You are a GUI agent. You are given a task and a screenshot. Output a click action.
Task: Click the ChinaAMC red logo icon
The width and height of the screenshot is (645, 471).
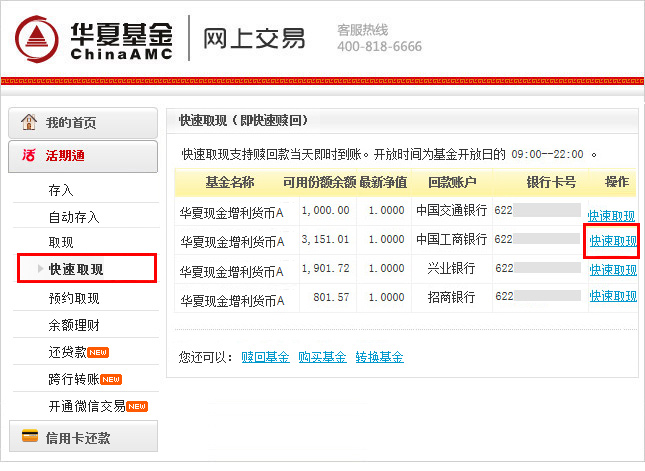click(37, 39)
